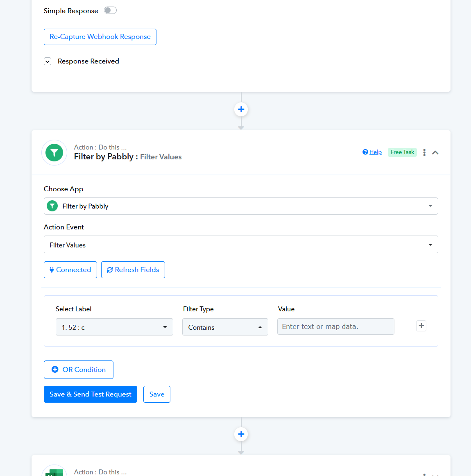The width and height of the screenshot is (471, 476).
Task: Click the Refresh Fields button
Action: [x=133, y=270]
